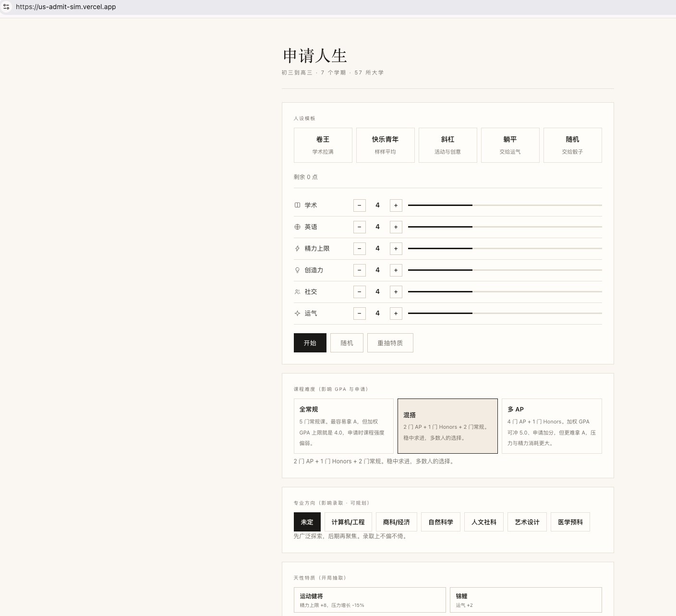Increase 创造力 with the plus button
Image resolution: width=676 pixels, height=616 pixels.
click(396, 270)
